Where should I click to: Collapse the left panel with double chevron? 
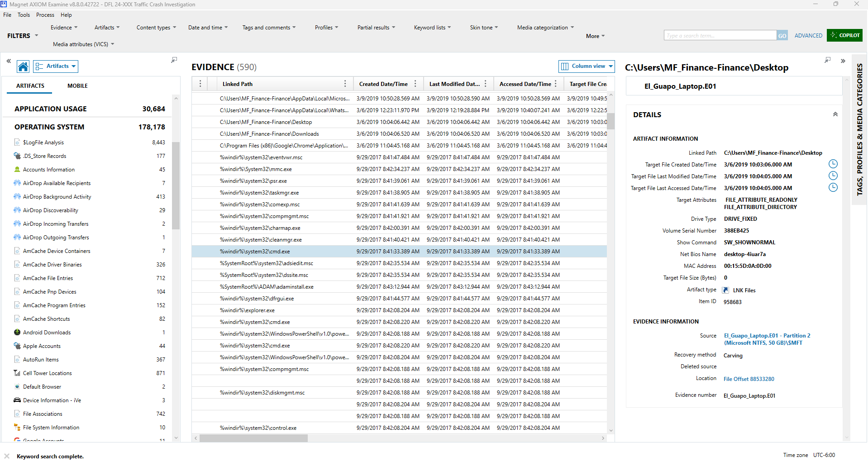(9, 61)
